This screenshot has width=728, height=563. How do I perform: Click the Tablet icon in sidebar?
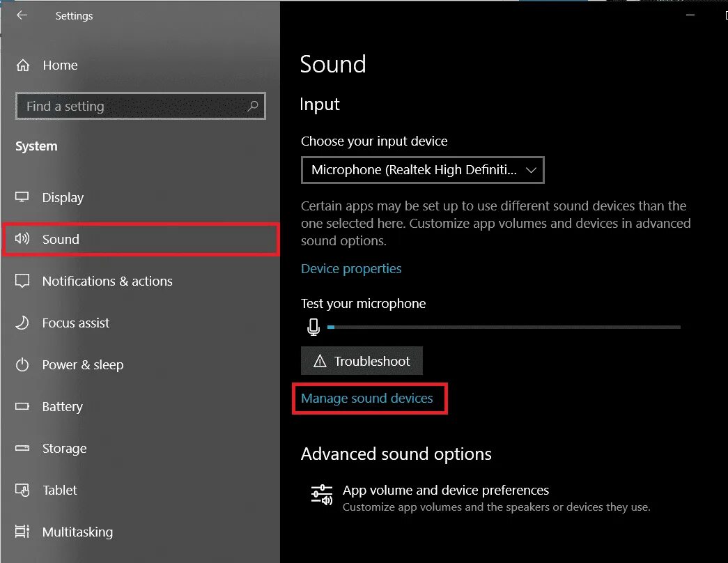[x=23, y=490]
